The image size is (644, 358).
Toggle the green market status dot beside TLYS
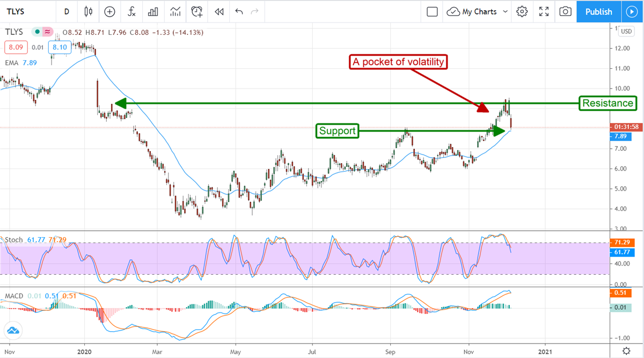(37, 32)
